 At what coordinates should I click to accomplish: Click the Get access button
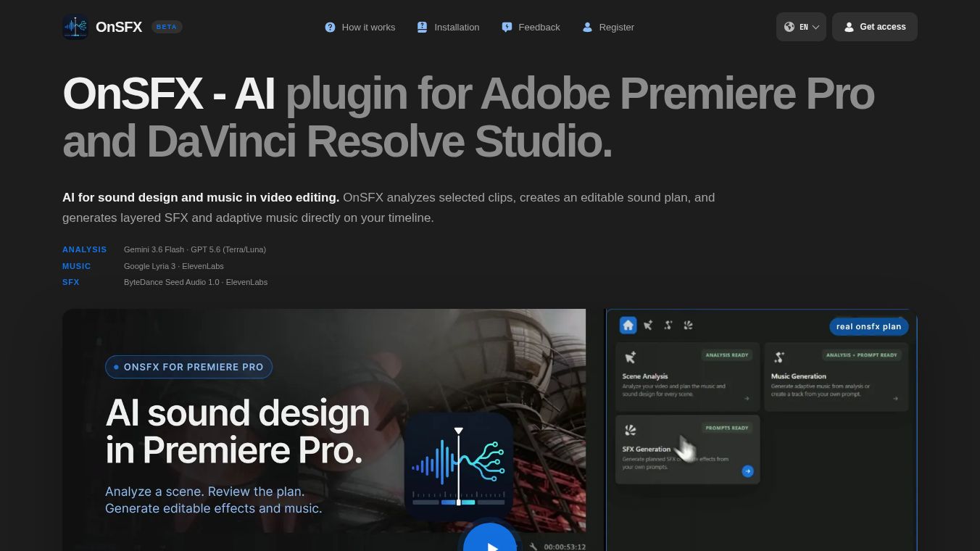tap(875, 27)
